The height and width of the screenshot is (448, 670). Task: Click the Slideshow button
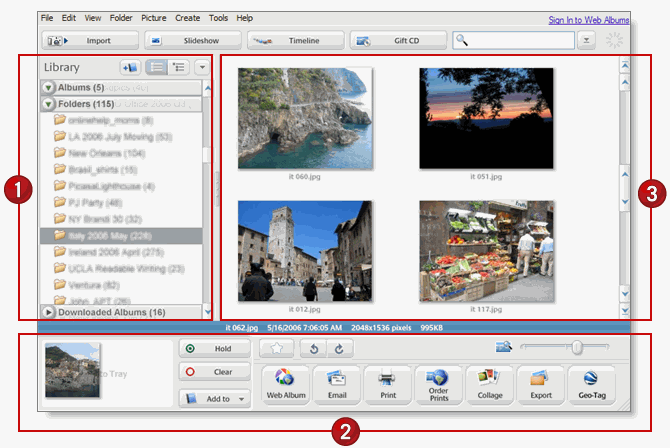pos(193,41)
